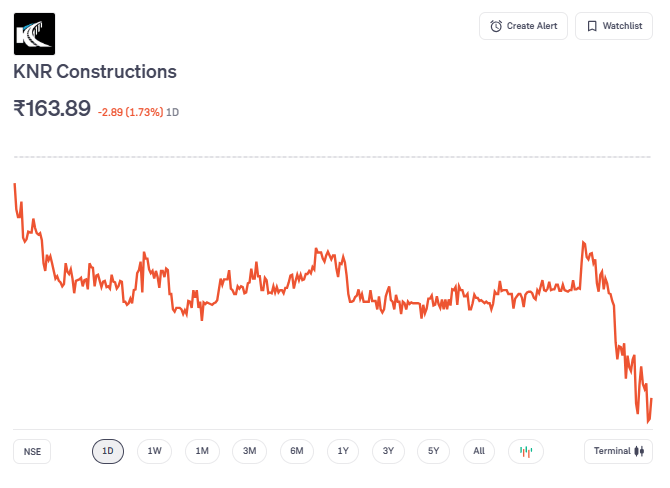Switch to the 3Y timeframe
This screenshot has height=488, width=670.
388,451
